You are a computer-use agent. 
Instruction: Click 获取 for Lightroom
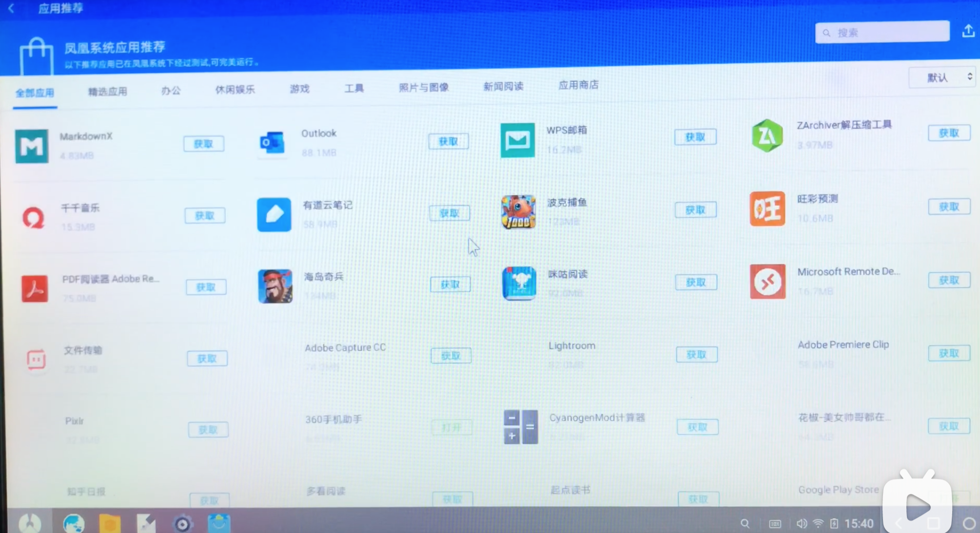(697, 354)
